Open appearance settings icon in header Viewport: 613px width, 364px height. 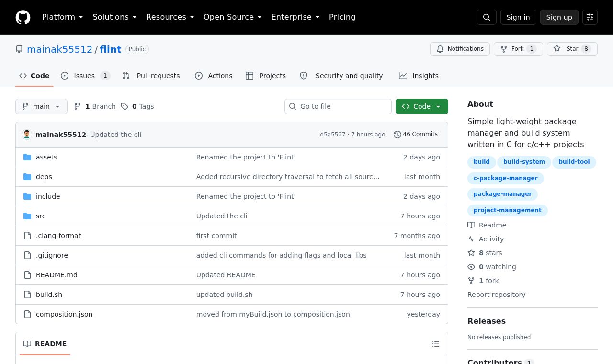(x=590, y=17)
